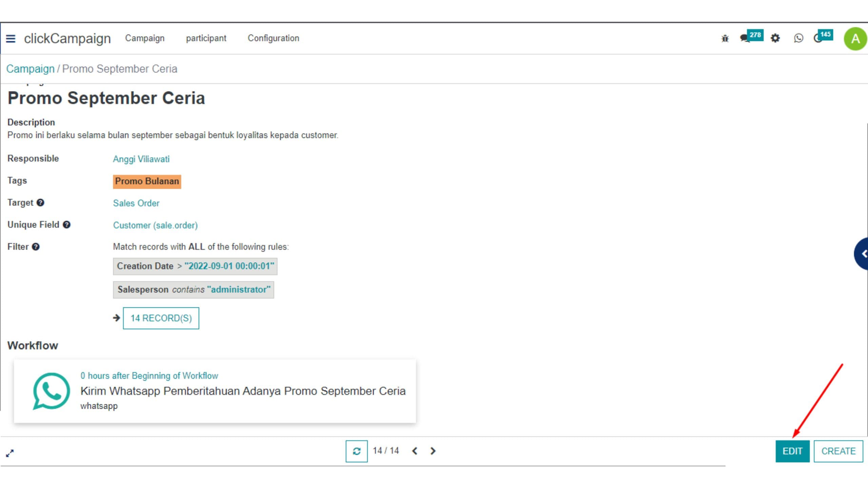This screenshot has width=868, height=488.
Task: Click the Target help question mark icon
Action: 40,203
